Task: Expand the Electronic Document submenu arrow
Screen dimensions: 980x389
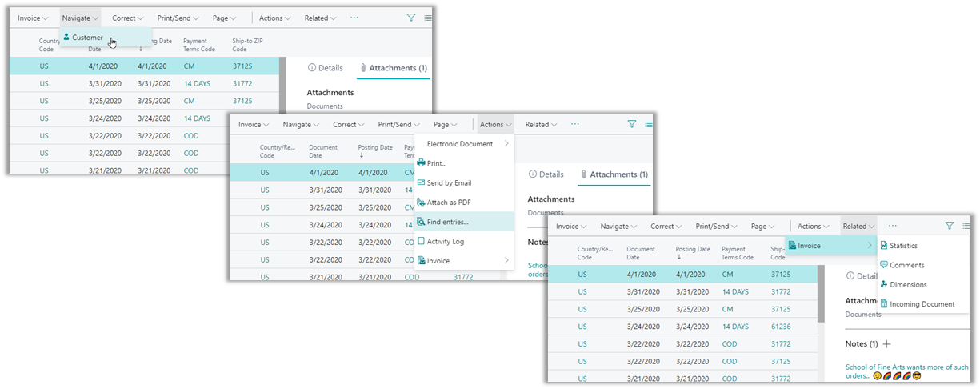Action: (506, 144)
